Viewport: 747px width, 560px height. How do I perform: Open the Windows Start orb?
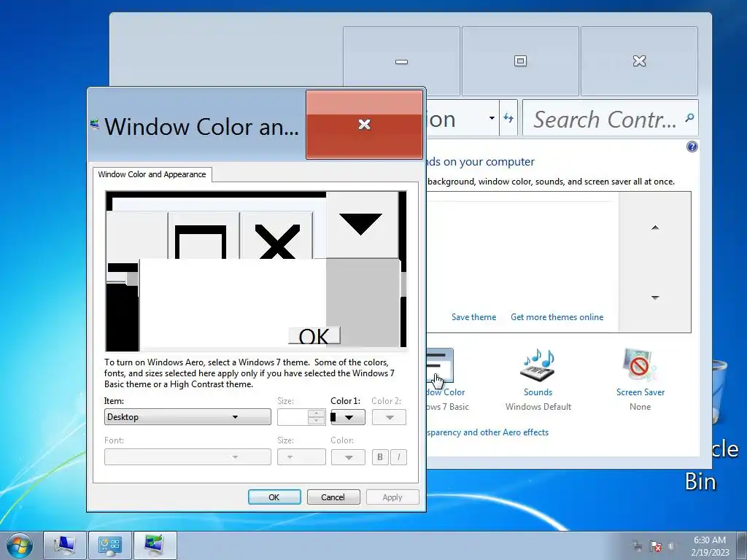tap(20, 545)
